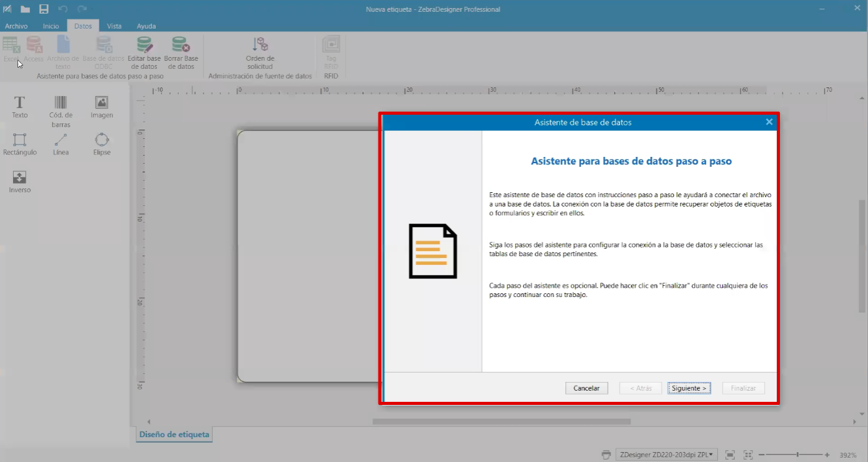
Task: Switch to the Ayuda ribbon tab
Action: click(x=146, y=26)
